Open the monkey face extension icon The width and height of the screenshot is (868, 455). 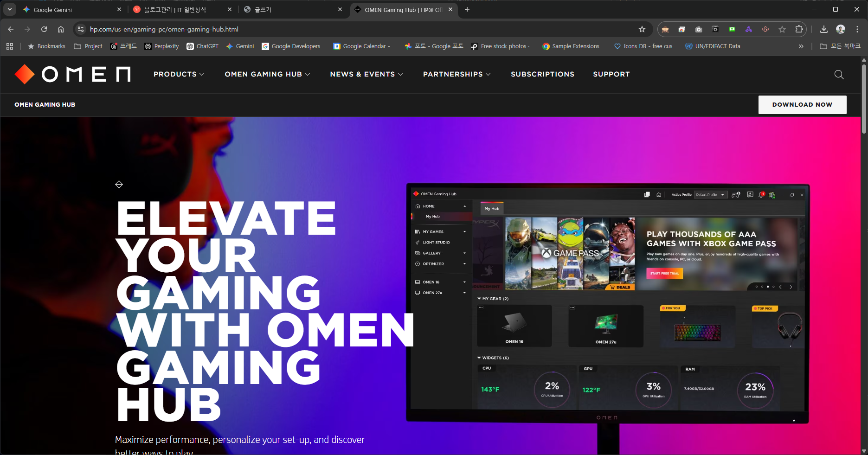pyautogui.click(x=665, y=29)
